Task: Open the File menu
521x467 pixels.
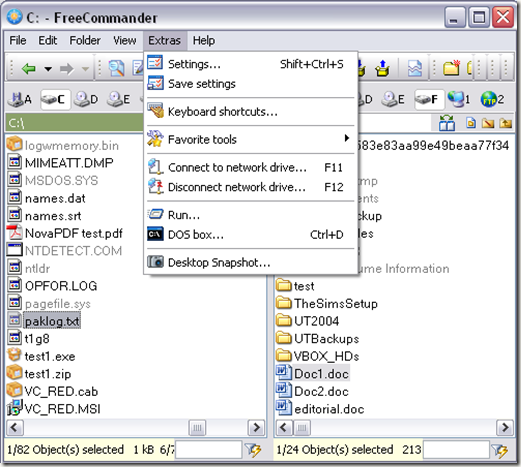Action: tap(18, 41)
